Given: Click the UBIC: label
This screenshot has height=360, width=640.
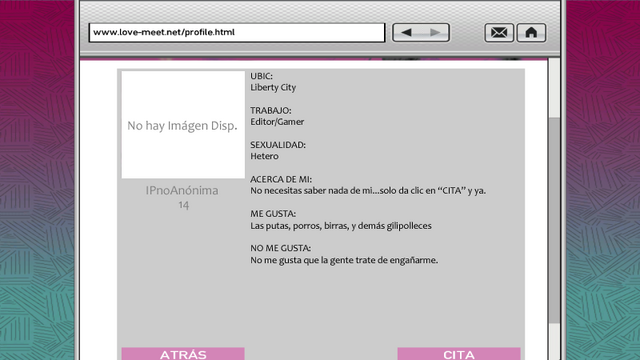Looking at the screenshot, I should click(261, 76).
